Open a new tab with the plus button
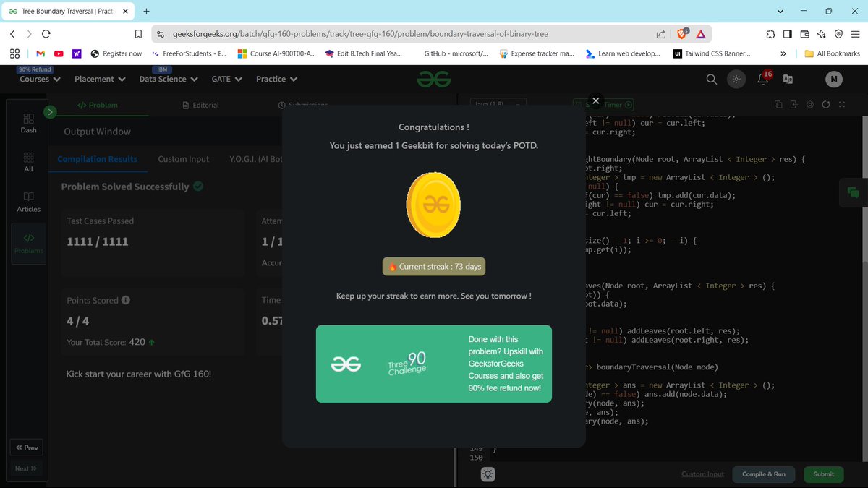 click(x=147, y=12)
